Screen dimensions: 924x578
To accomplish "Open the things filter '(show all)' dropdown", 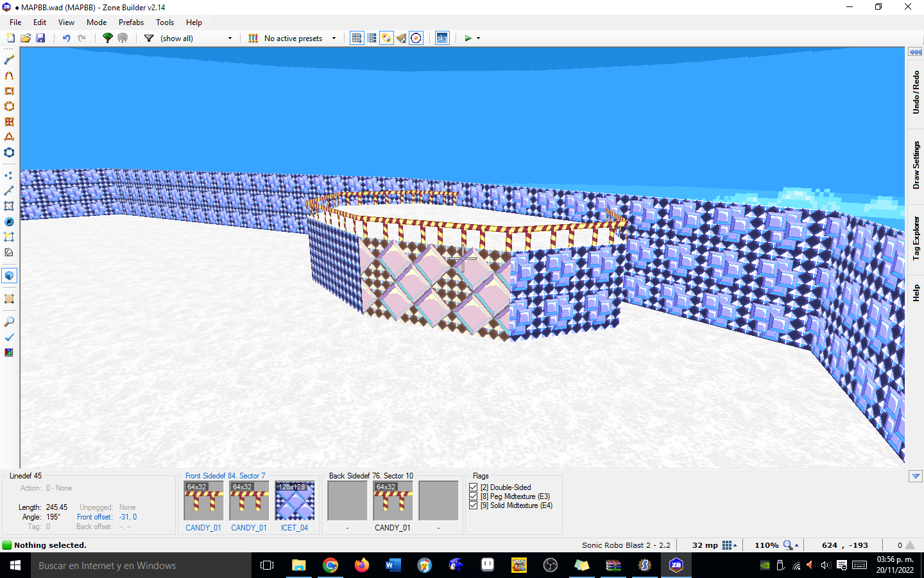I will [230, 39].
